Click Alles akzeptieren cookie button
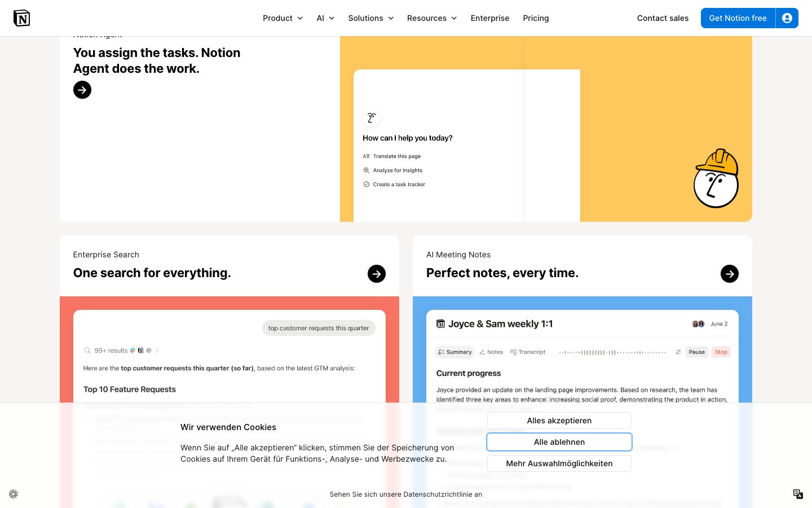The height and width of the screenshot is (508, 812). coord(559,421)
